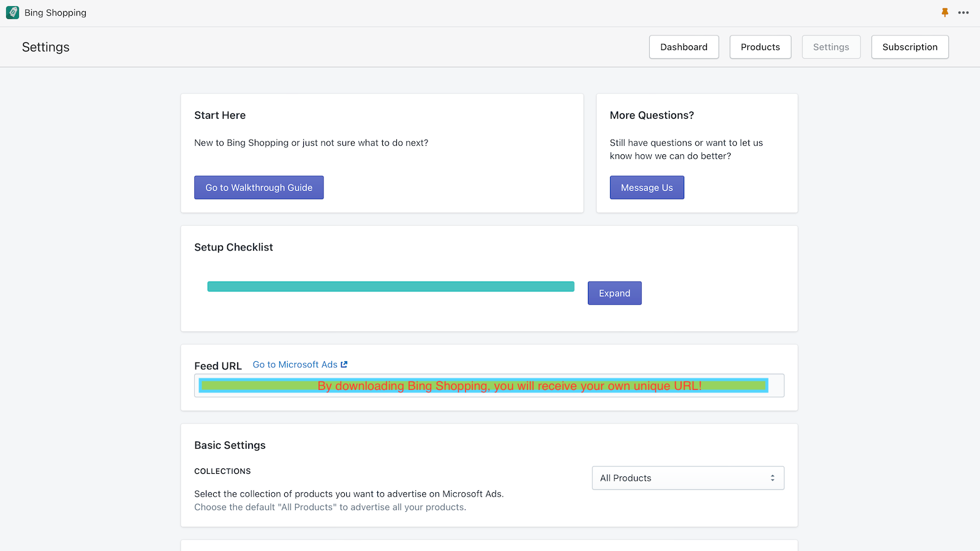Click inside the Feed URL field
The image size is (980, 551).
pyautogui.click(x=489, y=386)
